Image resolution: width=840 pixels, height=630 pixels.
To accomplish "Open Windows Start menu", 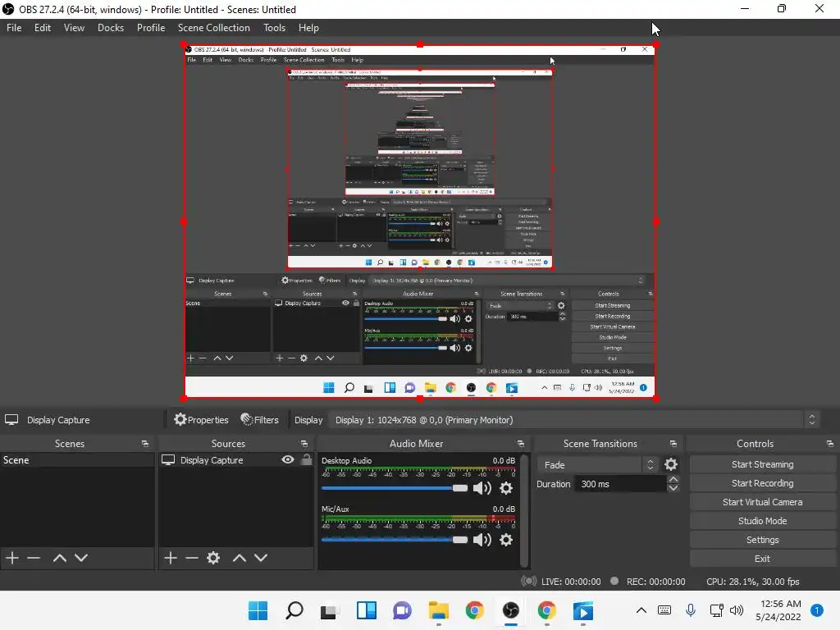I will pyautogui.click(x=258, y=610).
